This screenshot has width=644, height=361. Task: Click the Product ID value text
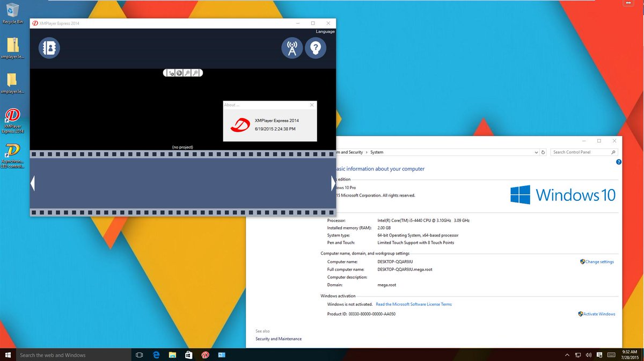click(372, 314)
